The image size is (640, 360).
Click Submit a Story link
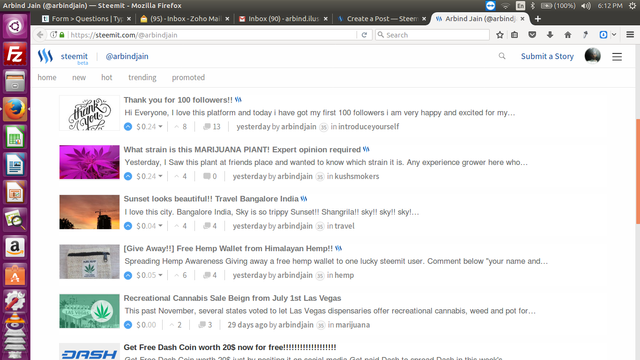(x=547, y=56)
